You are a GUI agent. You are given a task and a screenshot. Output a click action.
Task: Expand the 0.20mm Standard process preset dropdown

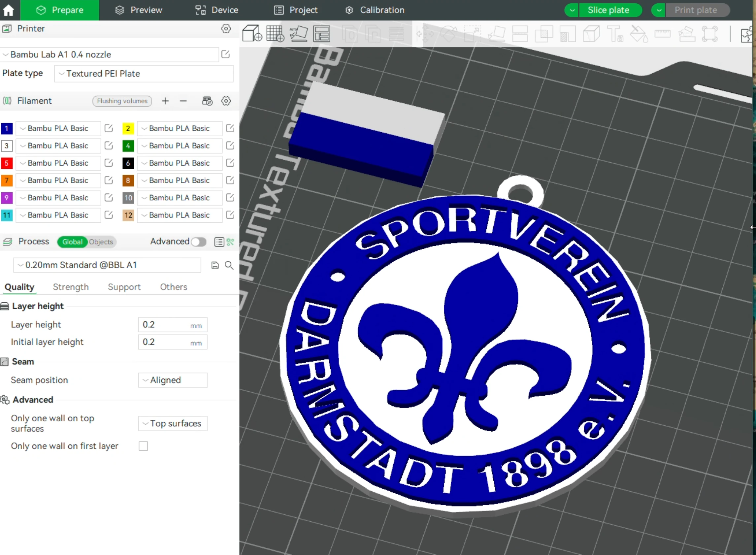click(107, 265)
